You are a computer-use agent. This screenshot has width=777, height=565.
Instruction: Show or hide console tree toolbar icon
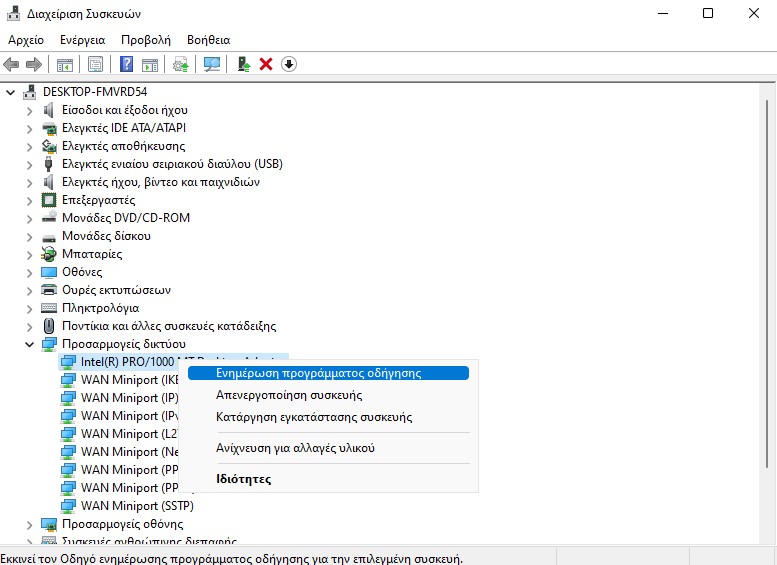pyautogui.click(x=65, y=64)
